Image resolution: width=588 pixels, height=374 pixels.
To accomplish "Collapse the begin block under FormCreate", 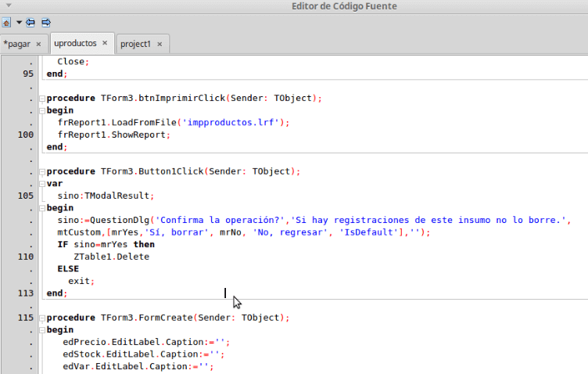I will [x=41, y=331].
